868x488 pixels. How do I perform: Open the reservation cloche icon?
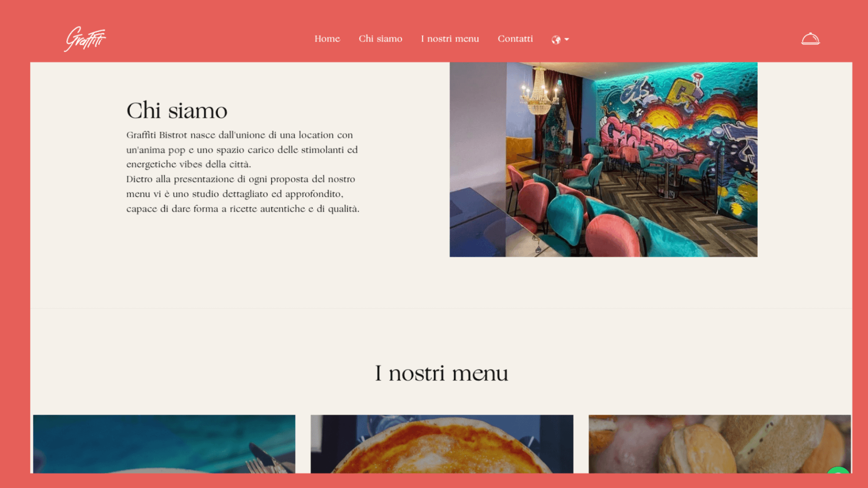pos(810,39)
